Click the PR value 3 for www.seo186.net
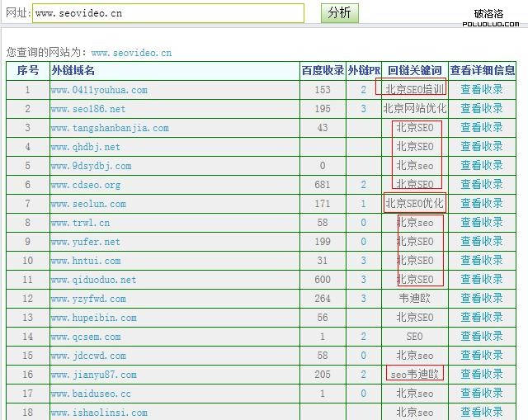 coord(363,109)
